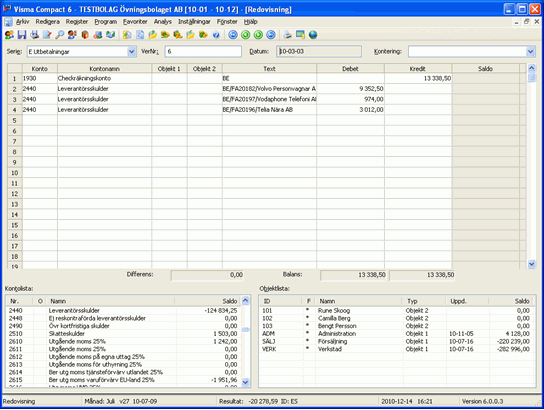Viewport: 544px width, 410px height.
Task: Click the globe internet toolbar icon
Action: [x=313, y=35]
